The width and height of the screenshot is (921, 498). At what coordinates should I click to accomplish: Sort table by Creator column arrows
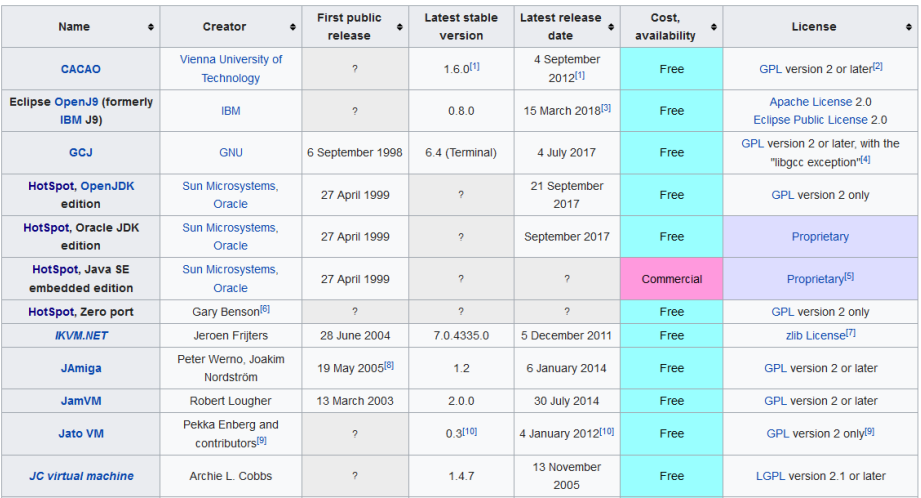point(293,27)
